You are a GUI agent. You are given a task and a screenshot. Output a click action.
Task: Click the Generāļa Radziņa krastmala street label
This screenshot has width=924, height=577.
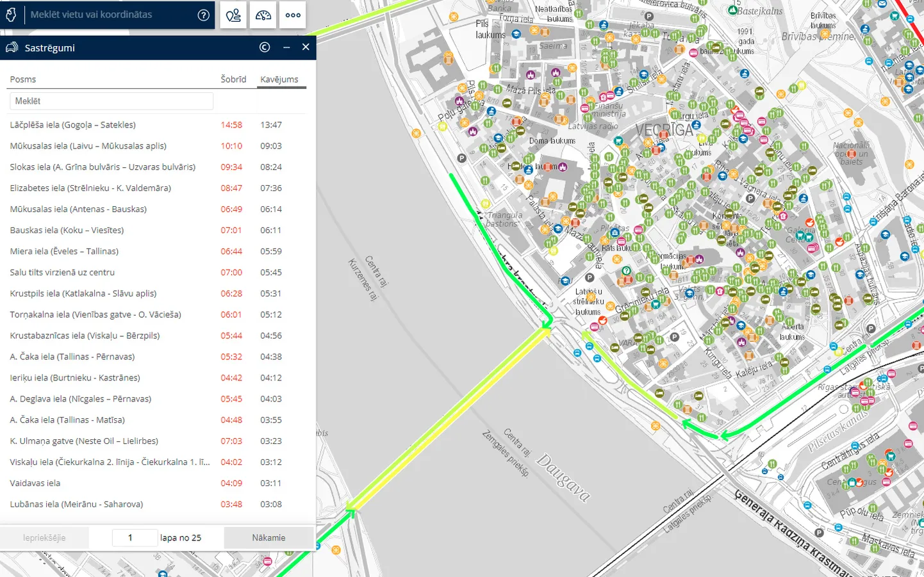[793, 534]
